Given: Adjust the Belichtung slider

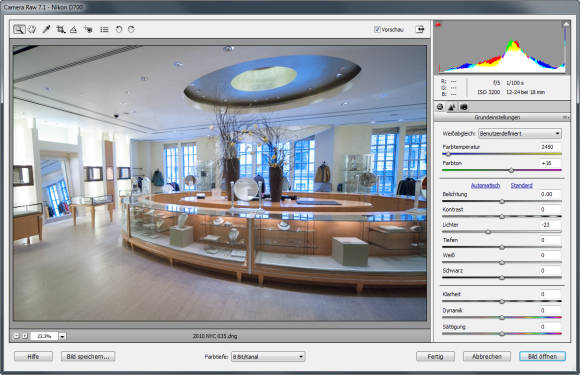Looking at the screenshot, I should point(502,201).
